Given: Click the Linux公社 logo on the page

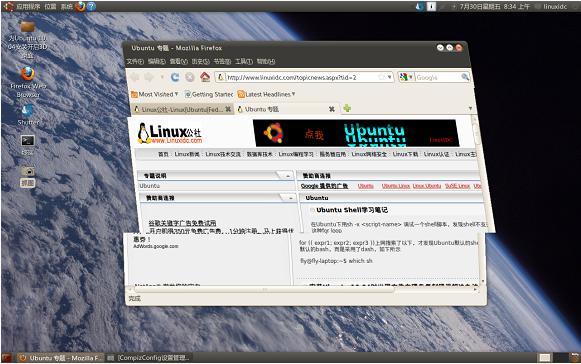Looking at the screenshot, I should (170, 133).
